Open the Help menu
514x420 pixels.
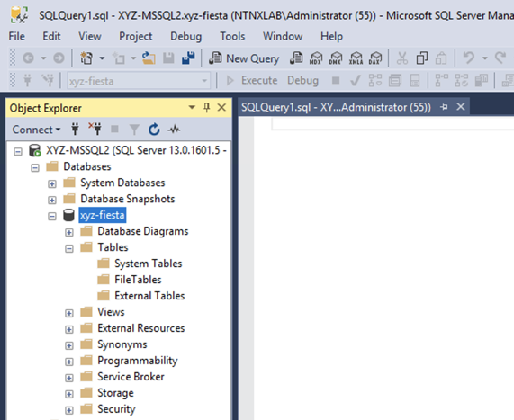[x=331, y=36]
